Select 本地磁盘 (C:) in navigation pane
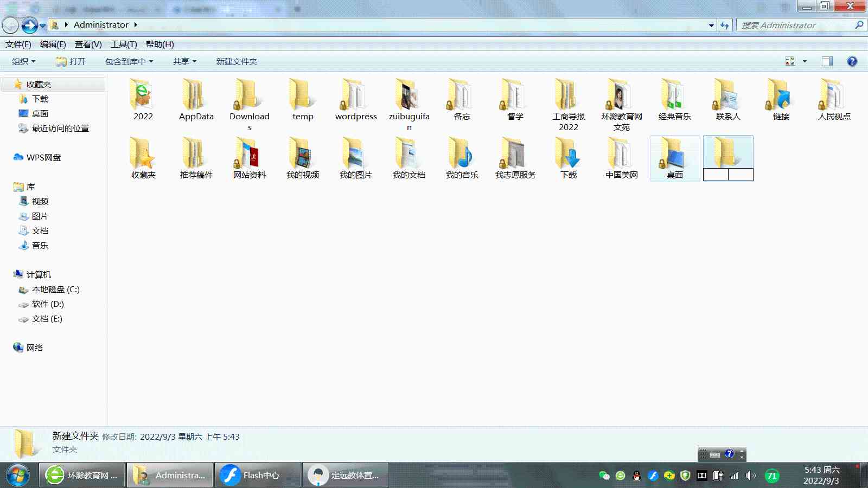Image resolution: width=868 pixels, height=488 pixels. coord(55,290)
